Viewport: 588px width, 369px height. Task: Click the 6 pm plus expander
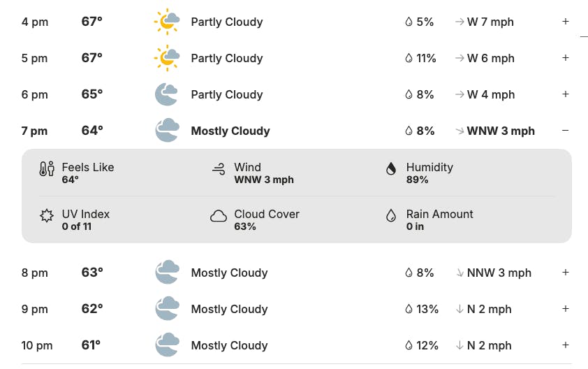[x=566, y=94]
